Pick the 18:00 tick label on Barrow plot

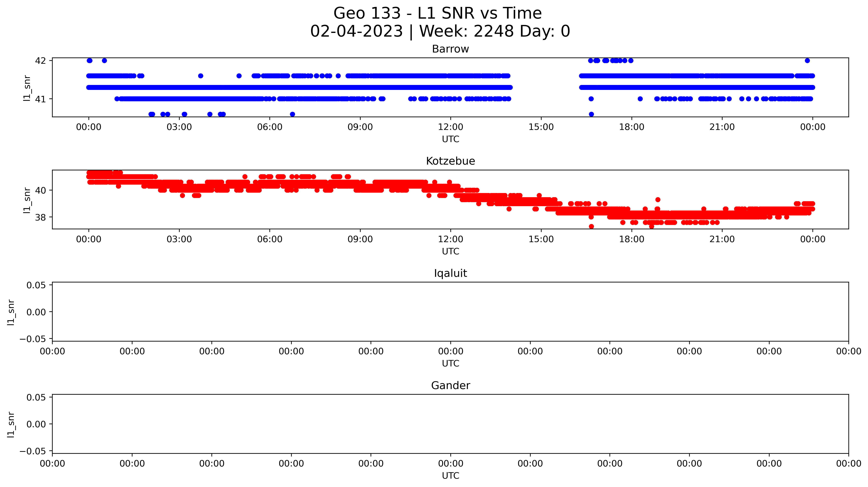631,127
